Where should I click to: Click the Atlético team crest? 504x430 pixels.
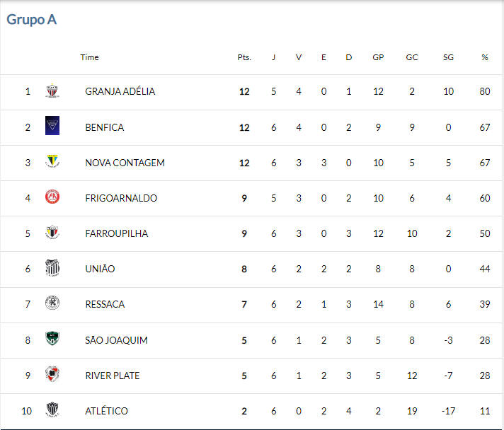tap(52, 409)
